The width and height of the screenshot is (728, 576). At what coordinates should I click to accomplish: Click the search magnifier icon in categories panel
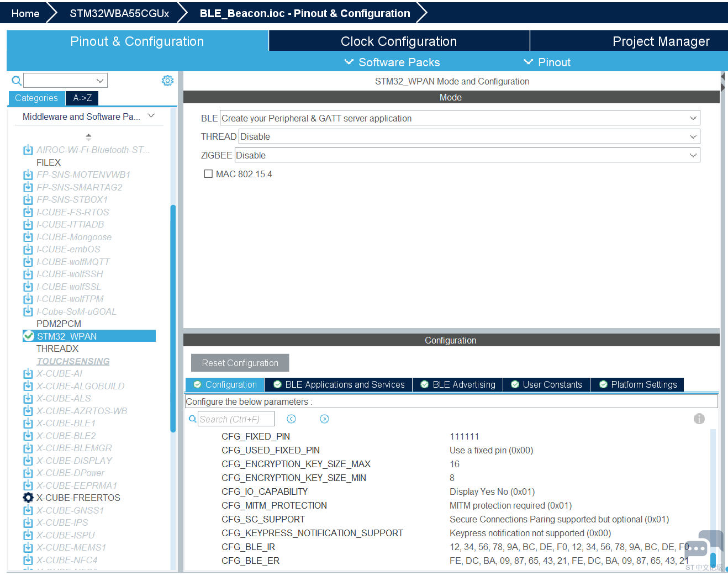[x=17, y=81]
